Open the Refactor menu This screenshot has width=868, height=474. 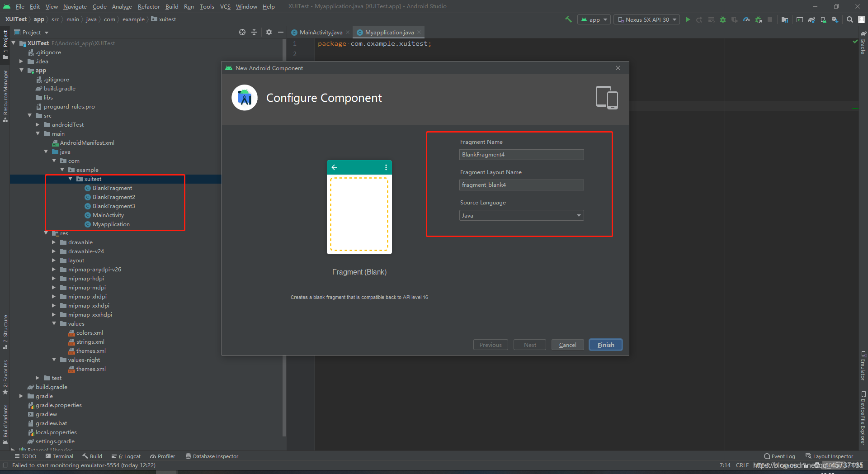click(149, 6)
